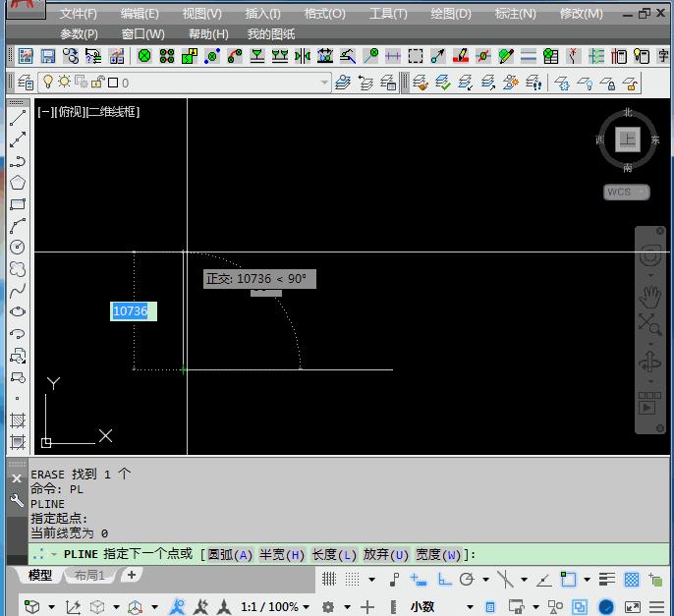The image size is (674, 616).
Task: Select the Hatch tool
Action: 18,420
